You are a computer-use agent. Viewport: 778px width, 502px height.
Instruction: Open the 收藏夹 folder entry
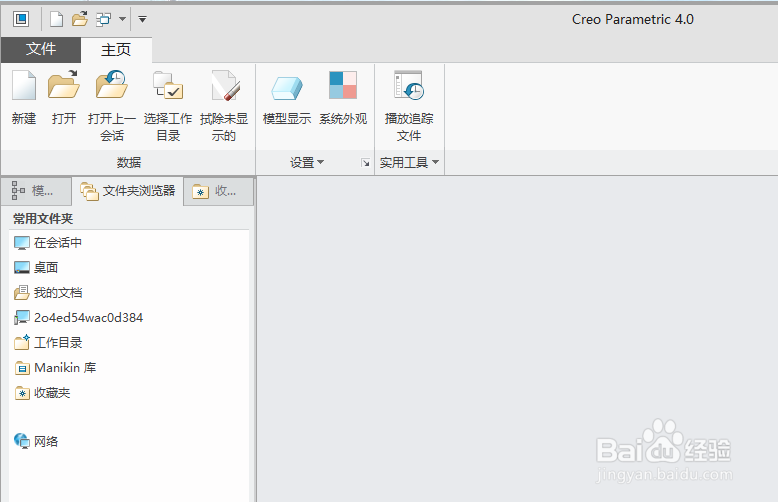pyautogui.click(x=42, y=393)
